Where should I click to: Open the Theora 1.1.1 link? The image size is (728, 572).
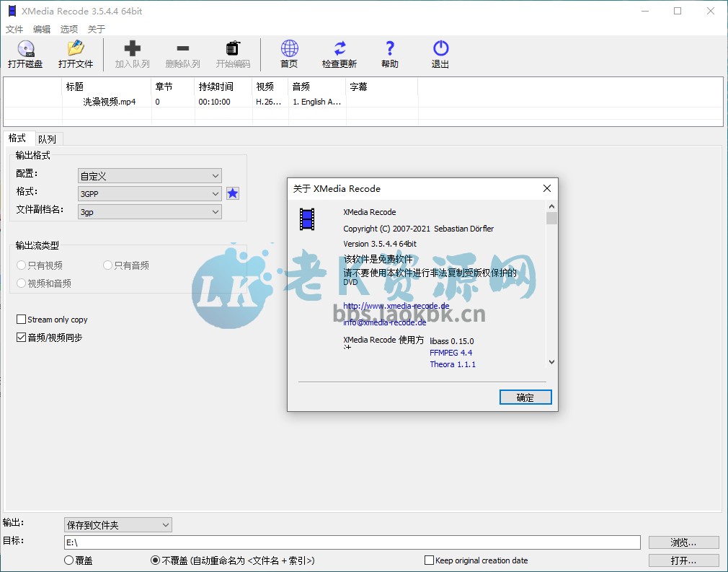point(453,364)
